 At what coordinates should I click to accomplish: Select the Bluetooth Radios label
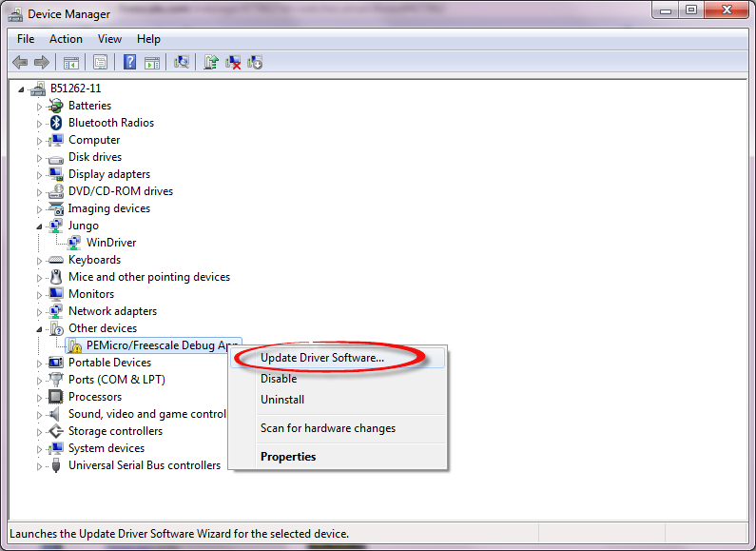pos(111,123)
